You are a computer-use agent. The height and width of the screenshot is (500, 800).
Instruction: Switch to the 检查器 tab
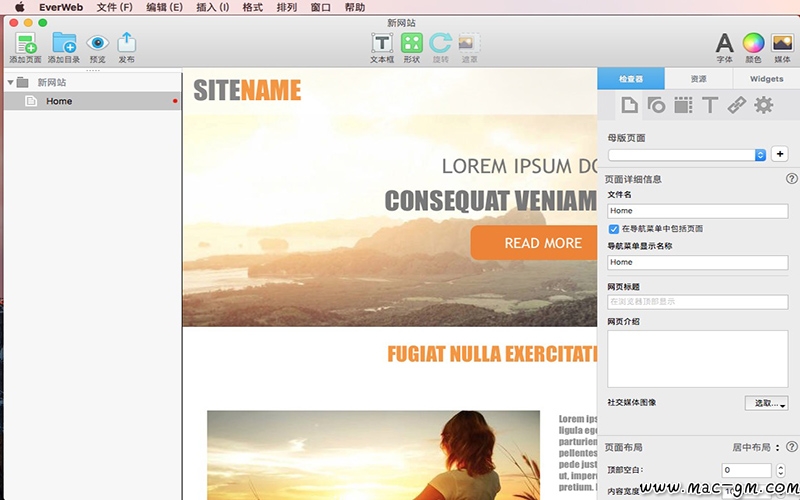click(x=631, y=79)
